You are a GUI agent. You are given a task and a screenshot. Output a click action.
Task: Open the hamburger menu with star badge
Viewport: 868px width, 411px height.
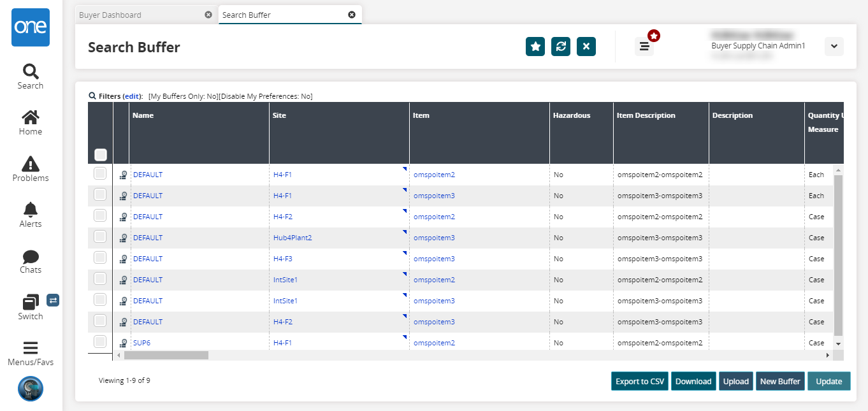(x=644, y=47)
